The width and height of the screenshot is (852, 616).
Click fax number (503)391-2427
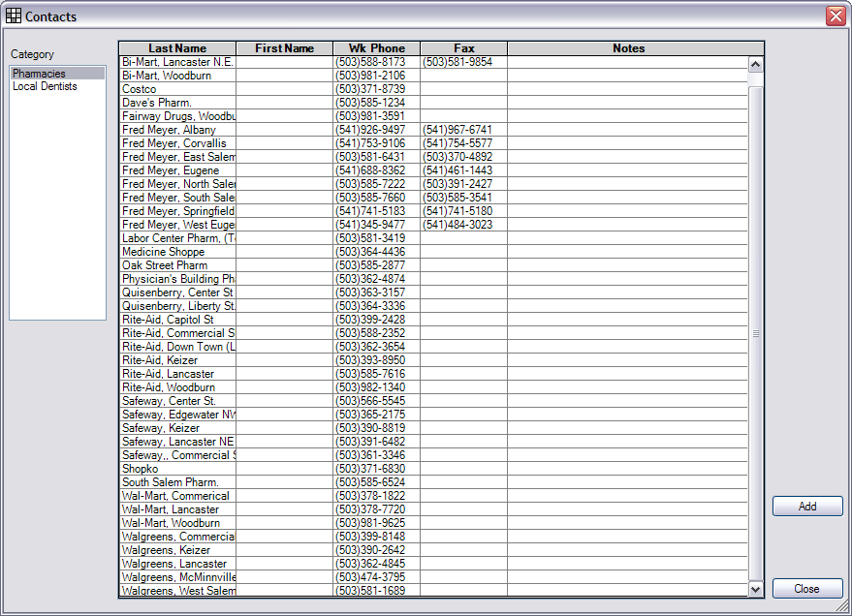coord(458,184)
